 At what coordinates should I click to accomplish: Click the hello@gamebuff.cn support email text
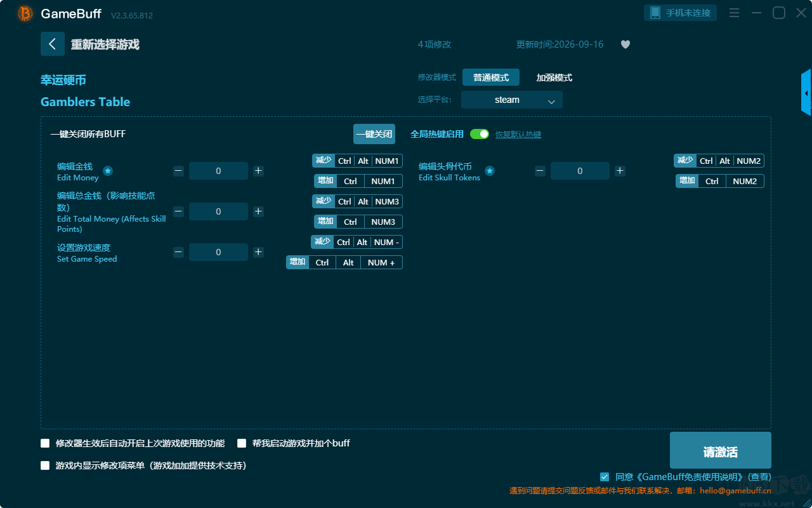(x=736, y=490)
